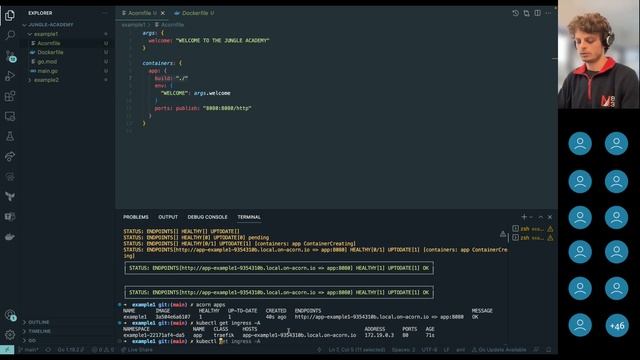This screenshot has height=360, width=640.
Task: Click the open changes icon in the editor toolbar
Action: click(527, 13)
